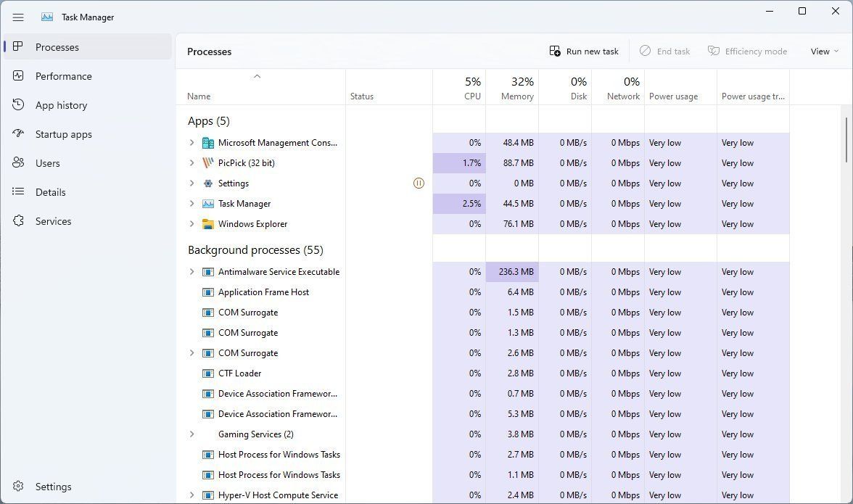This screenshot has height=504, width=853.
Task: Open the Performance panel
Action: click(63, 75)
